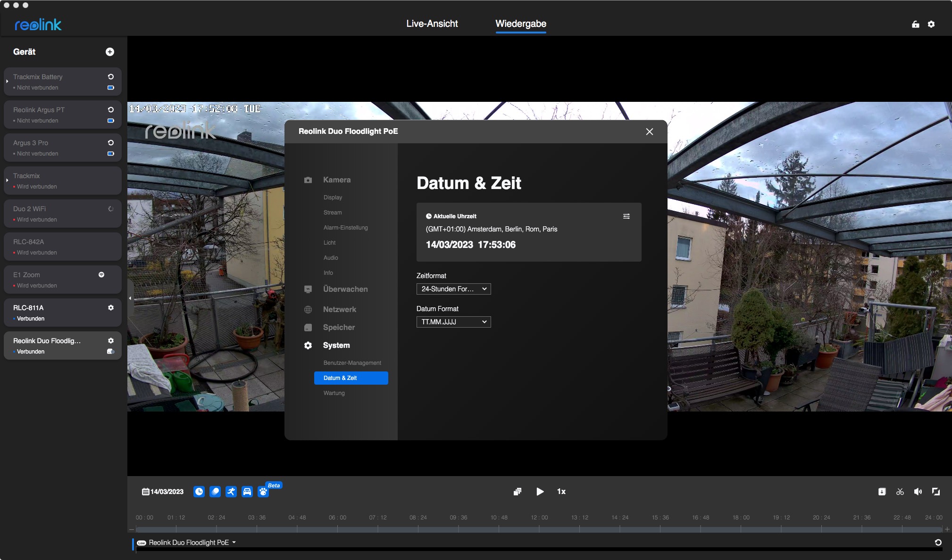Click timeline bar at 12:00 mark

point(539,529)
